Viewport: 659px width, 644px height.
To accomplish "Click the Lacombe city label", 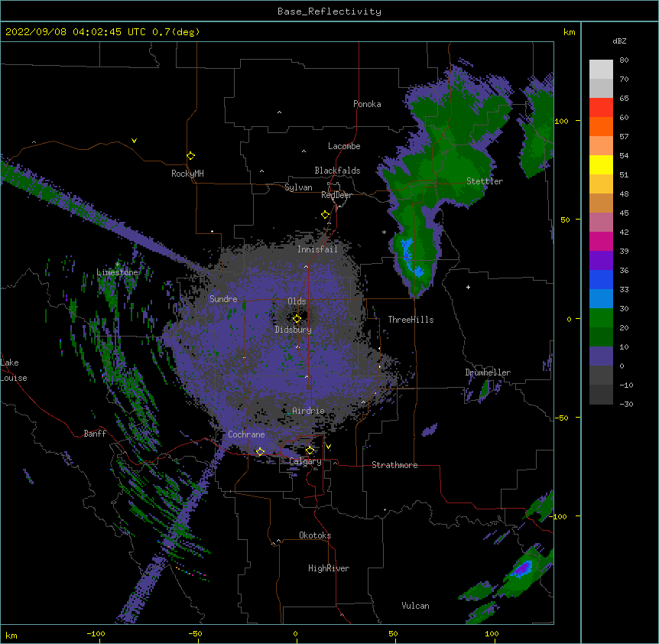I will click(344, 146).
